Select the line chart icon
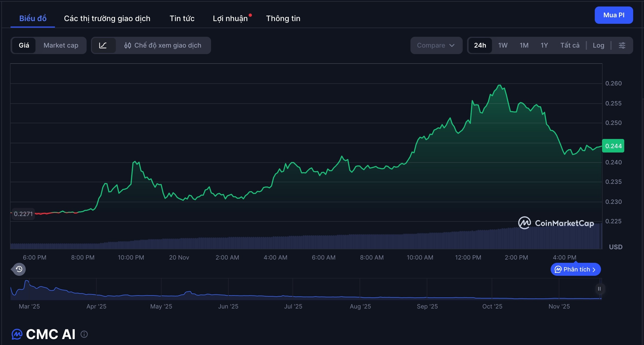Screen dimensions: 644x345 (103, 45)
